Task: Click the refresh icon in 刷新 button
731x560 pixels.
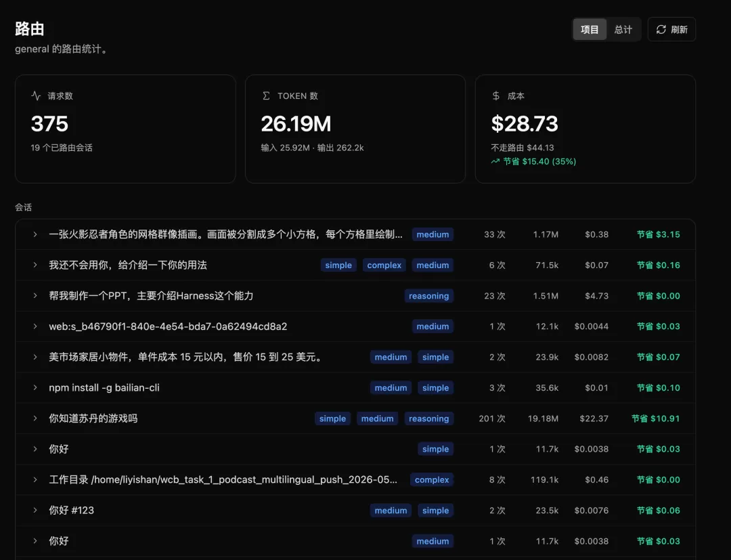Action: 661,29
